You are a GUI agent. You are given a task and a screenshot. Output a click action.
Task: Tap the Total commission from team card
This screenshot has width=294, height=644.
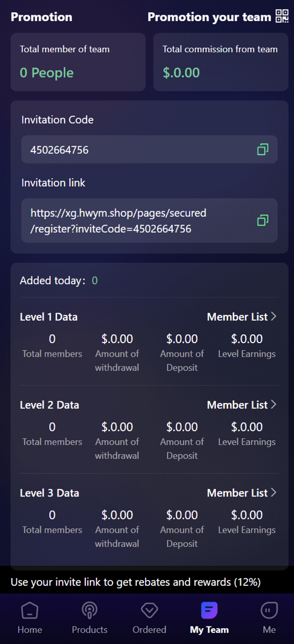221,62
